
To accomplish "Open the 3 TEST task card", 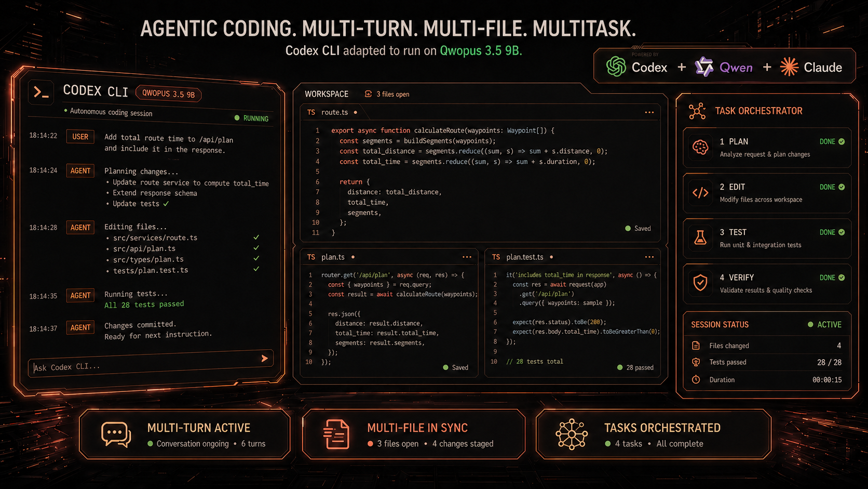I will pos(767,238).
